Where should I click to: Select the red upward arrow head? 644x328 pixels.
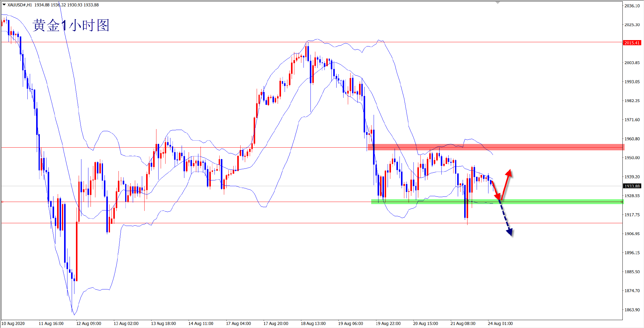point(509,173)
